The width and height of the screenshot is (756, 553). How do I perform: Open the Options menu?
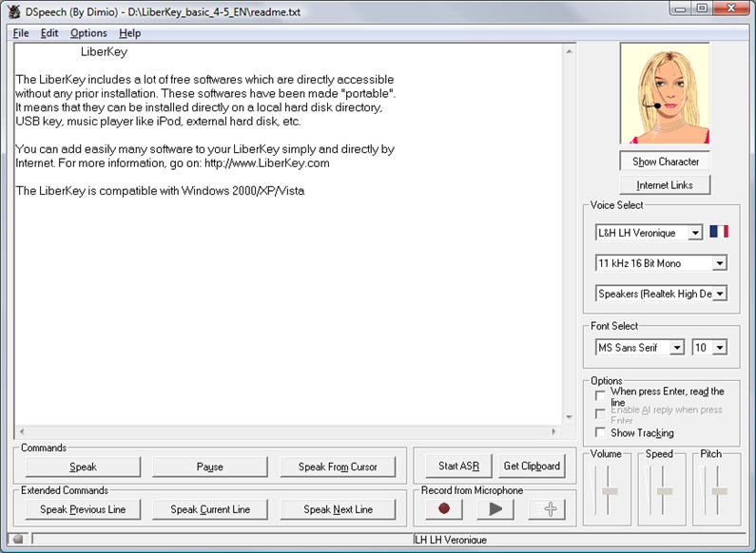click(x=88, y=33)
